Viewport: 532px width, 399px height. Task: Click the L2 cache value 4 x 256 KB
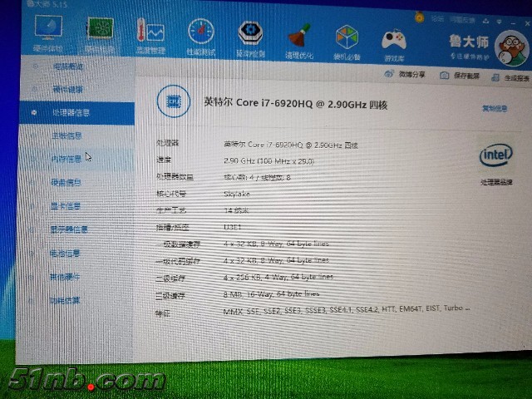point(278,277)
